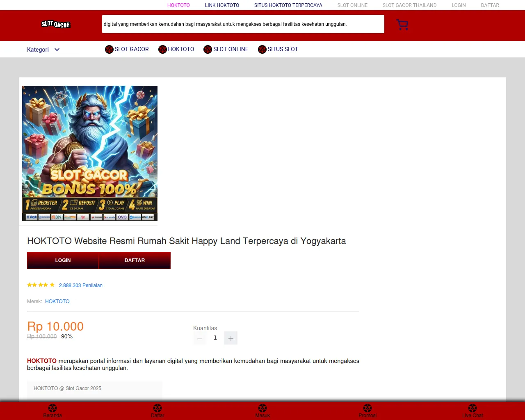
Task: Click the SLOT ONLINE category link
Action: tap(231, 49)
